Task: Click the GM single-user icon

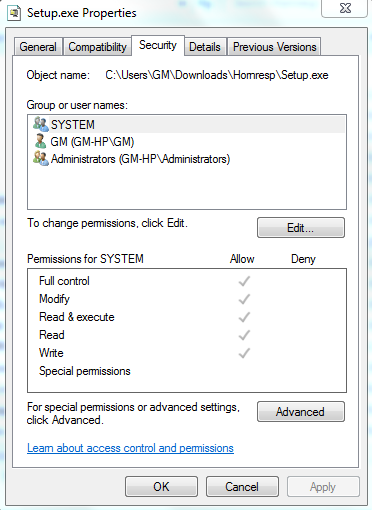Action: [x=40, y=141]
